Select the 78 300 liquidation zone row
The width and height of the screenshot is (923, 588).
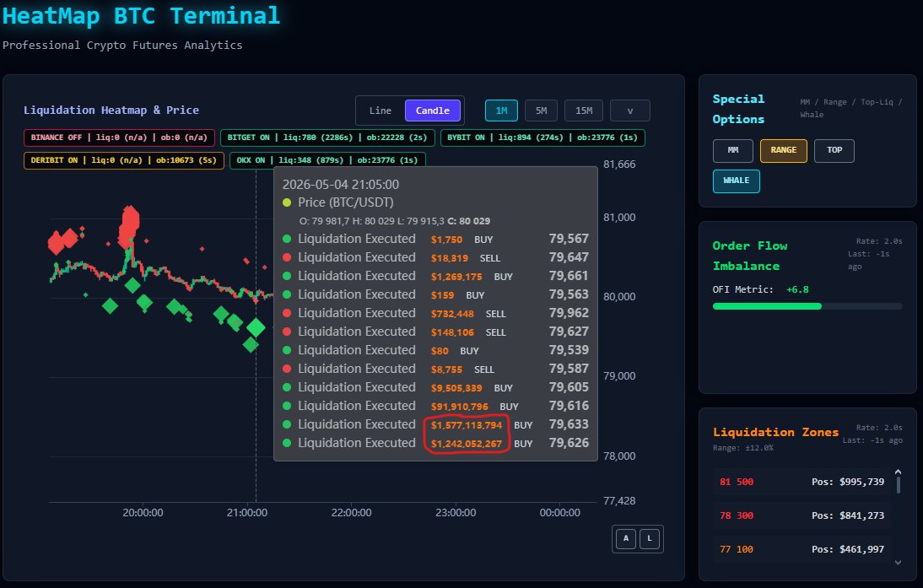[x=802, y=515]
